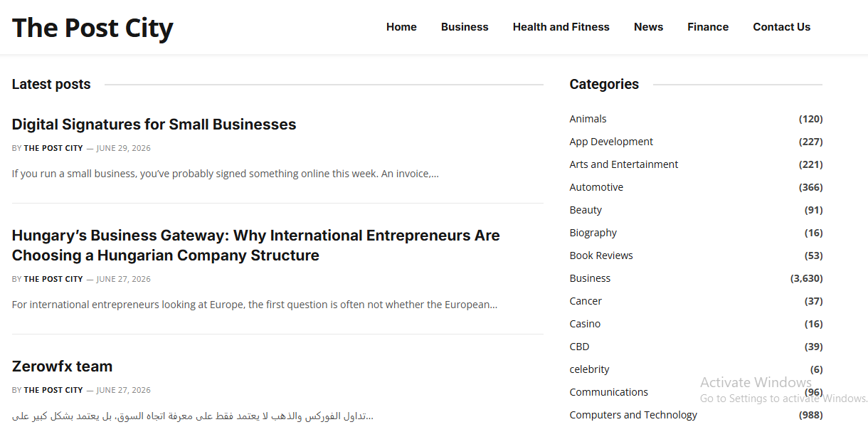Open Business in the top navigation menu
Viewport: 868px width, 427px height.
[x=465, y=27]
